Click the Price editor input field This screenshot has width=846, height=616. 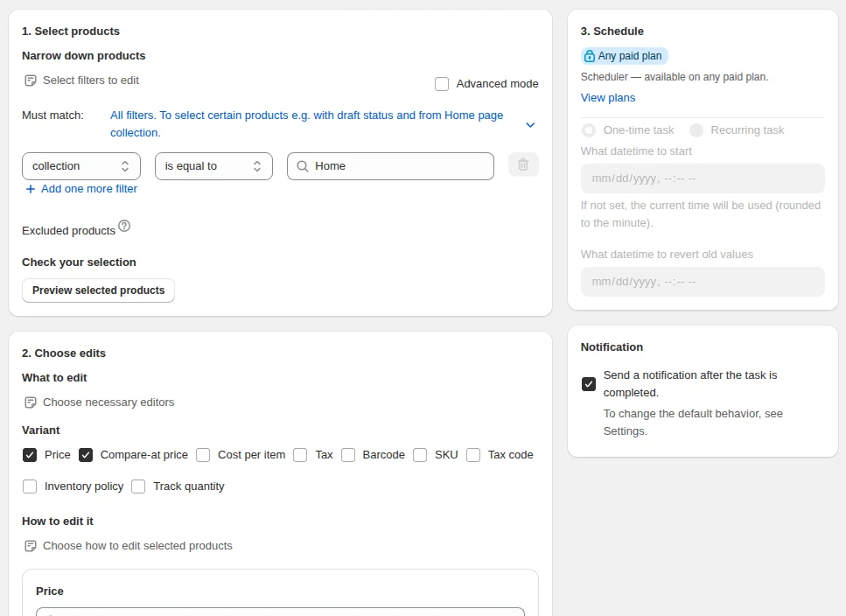click(x=280, y=612)
